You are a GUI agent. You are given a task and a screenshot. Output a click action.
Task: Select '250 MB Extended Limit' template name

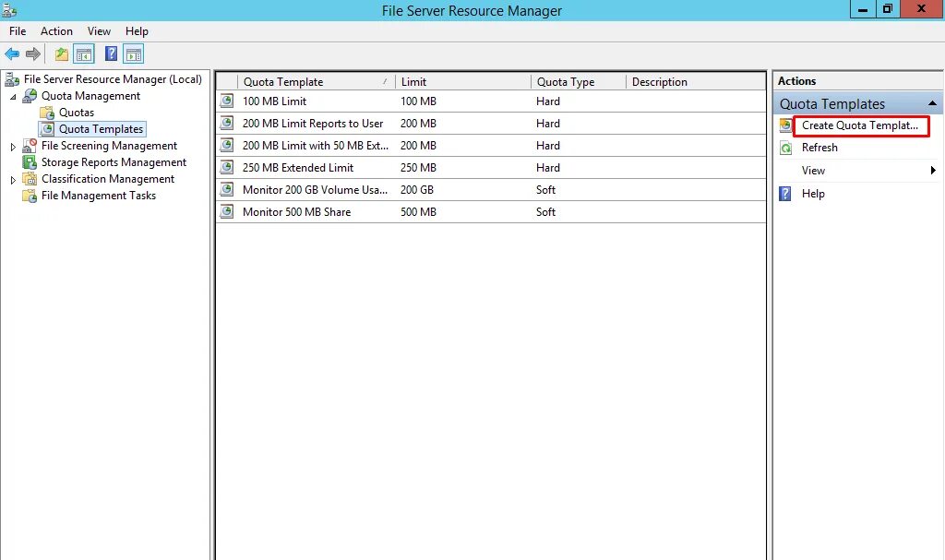(298, 168)
